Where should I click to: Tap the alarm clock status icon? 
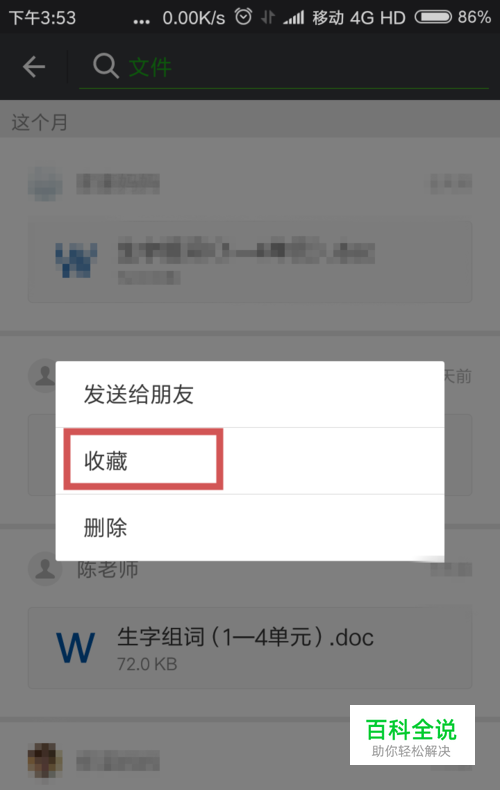click(x=243, y=17)
